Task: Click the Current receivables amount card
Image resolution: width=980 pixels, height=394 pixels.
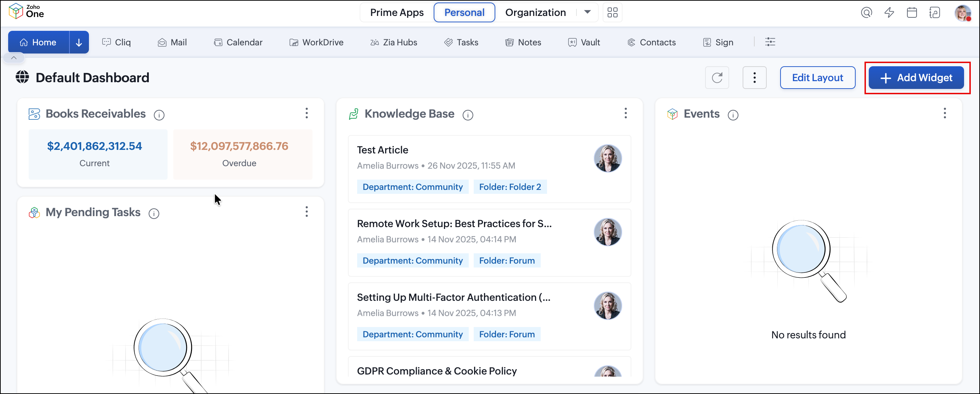Action: tap(98, 154)
